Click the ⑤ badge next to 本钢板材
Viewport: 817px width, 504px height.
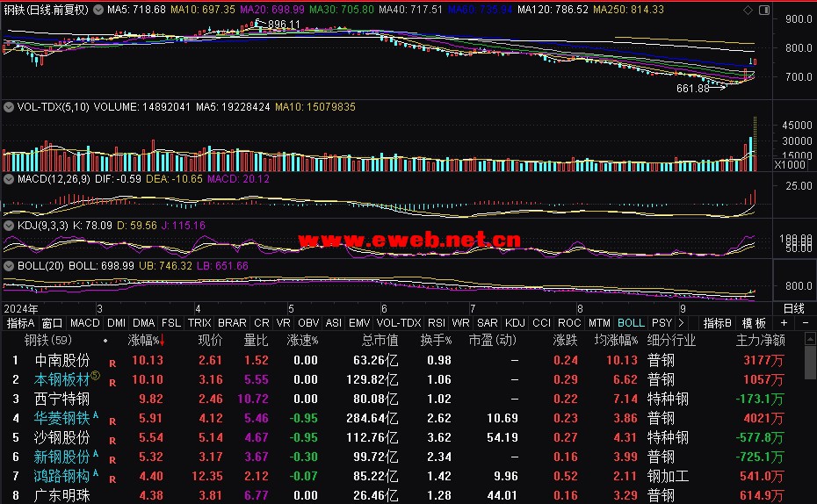point(96,375)
